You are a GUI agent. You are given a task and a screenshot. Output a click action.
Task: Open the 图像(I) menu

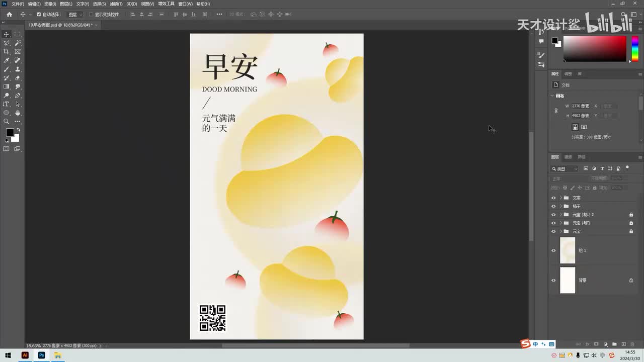[x=50, y=4]
